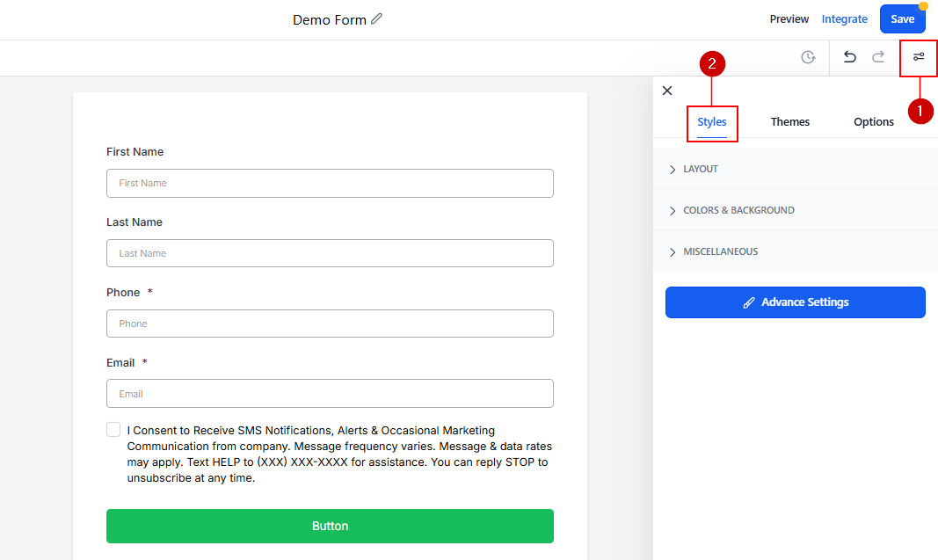The image size is (938, 560).
Task: Focus the First Name input field
Action: (330, 183)
